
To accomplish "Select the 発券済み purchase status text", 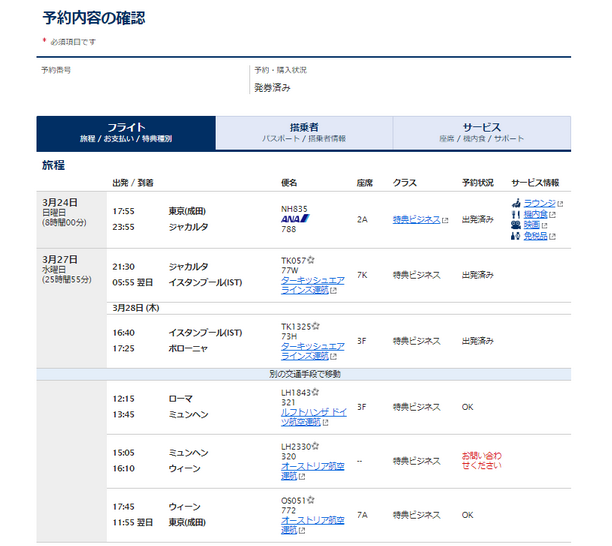I will (x=272, y=88).
